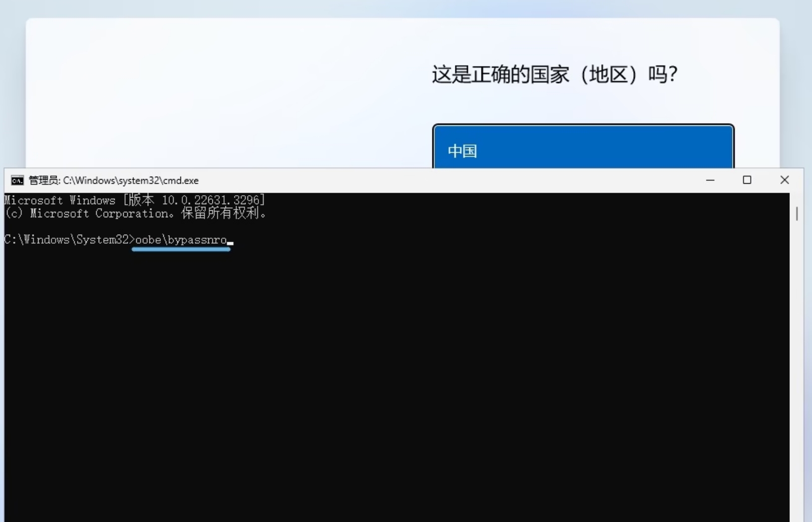This screenshot has height=522, width=812.
Task: Click the Microsoft Windows version line
Action: [134, 200]
